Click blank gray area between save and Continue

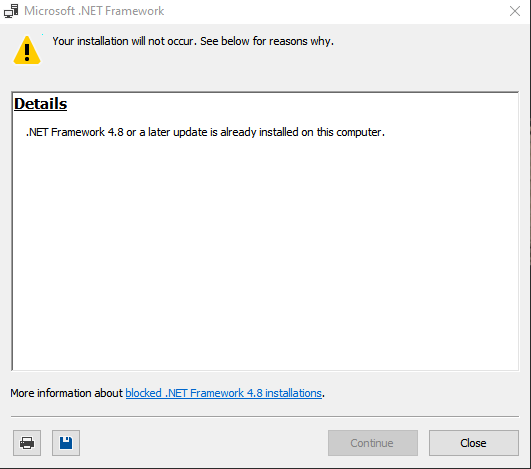(x=203, y=443)
